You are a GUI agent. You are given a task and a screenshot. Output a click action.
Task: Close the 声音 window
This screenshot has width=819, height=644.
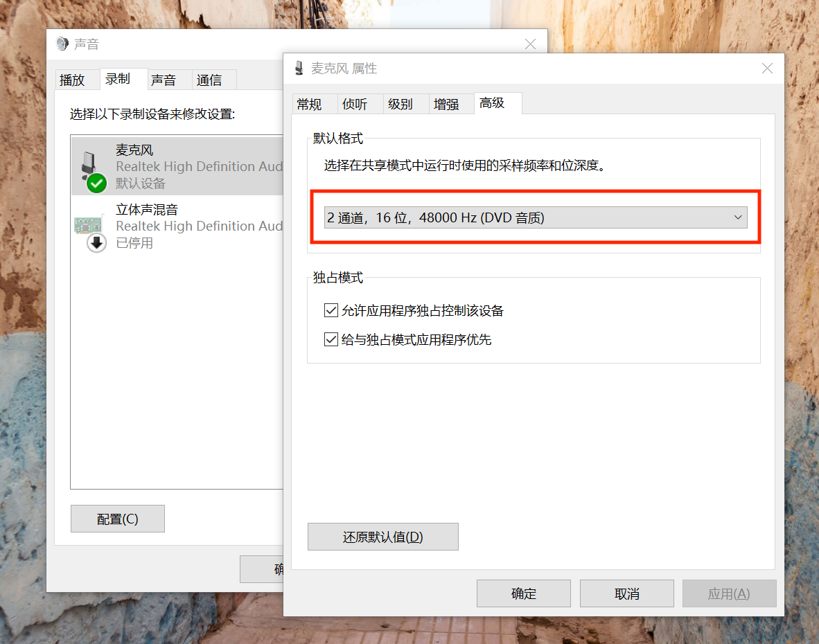(530, 44)
